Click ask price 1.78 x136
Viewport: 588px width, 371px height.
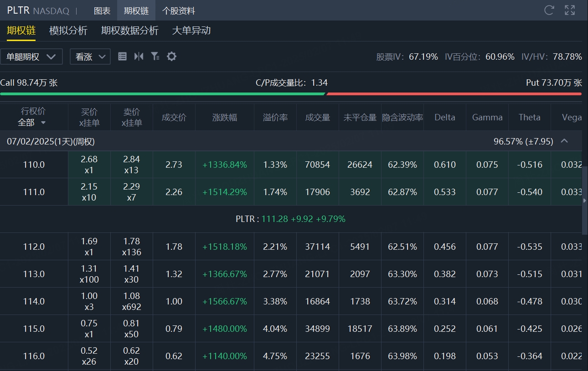(x=132, y=247)
